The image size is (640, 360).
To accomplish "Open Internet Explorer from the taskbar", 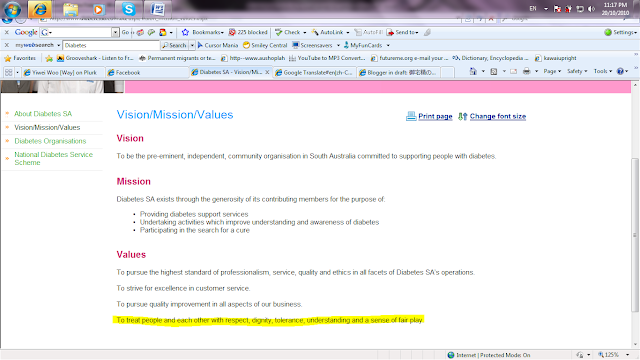I will (x=40, y=9).
